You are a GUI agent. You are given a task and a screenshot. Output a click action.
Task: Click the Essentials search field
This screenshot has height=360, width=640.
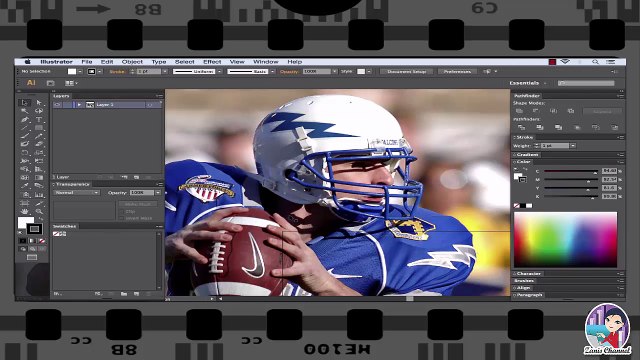[x=586, y=83]
